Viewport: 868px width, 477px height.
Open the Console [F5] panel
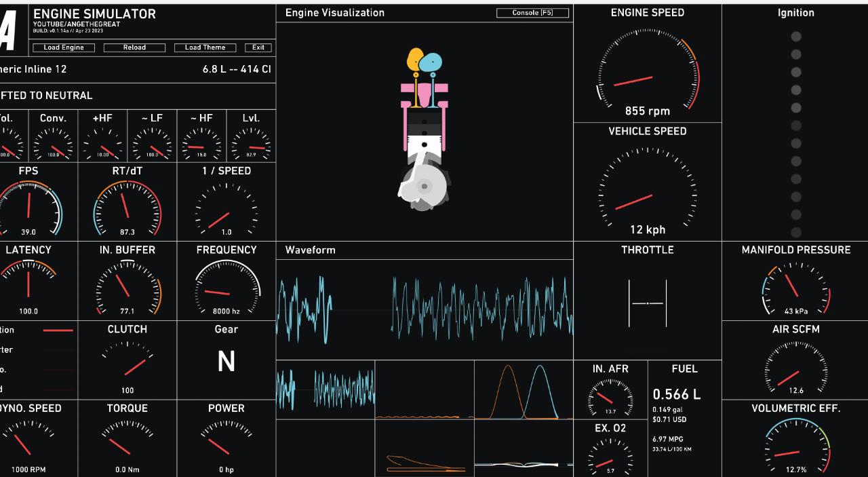(x=532, y=13)
